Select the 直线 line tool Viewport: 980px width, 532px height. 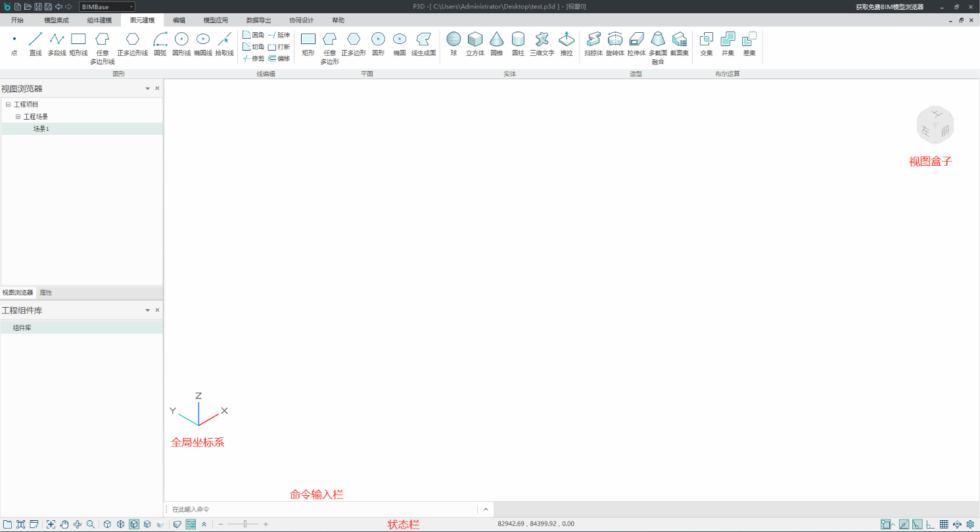point(35,44)
